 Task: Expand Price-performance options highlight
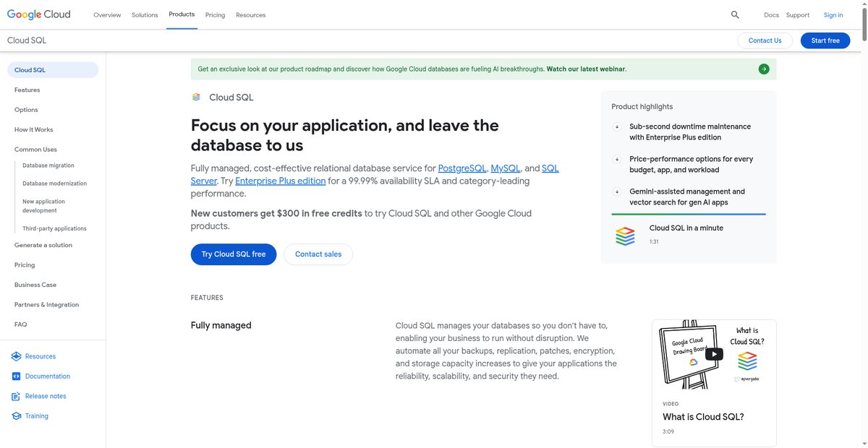coord(617,159)
